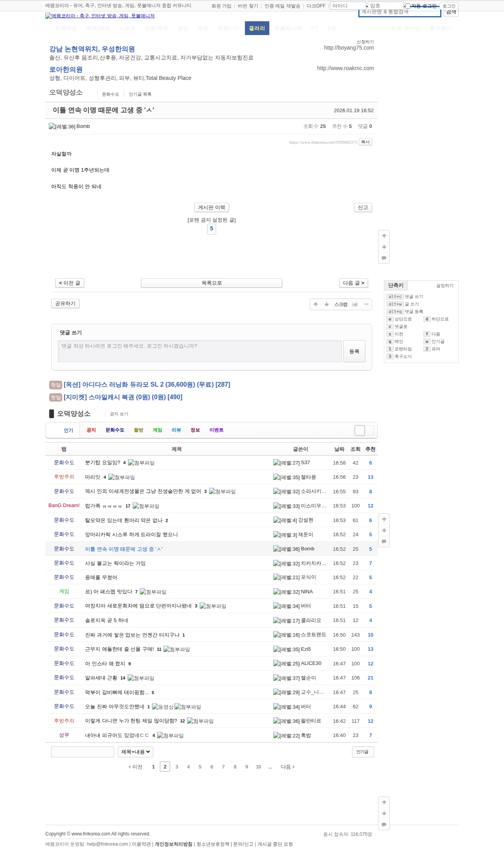Expand the 공지 보기 notices section

(119, 414)
